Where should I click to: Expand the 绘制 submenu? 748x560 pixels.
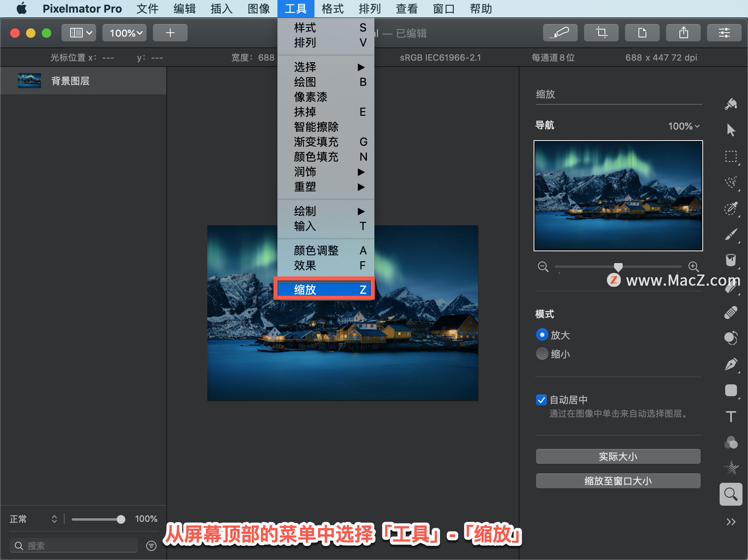pyautogui.click(x=326, y=211)
